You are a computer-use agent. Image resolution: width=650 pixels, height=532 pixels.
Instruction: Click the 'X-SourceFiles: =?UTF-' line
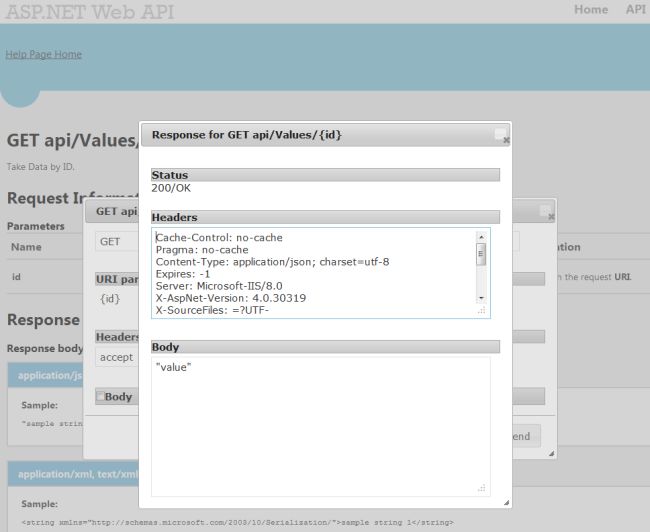pyautogui.click(x=212, y=310)
